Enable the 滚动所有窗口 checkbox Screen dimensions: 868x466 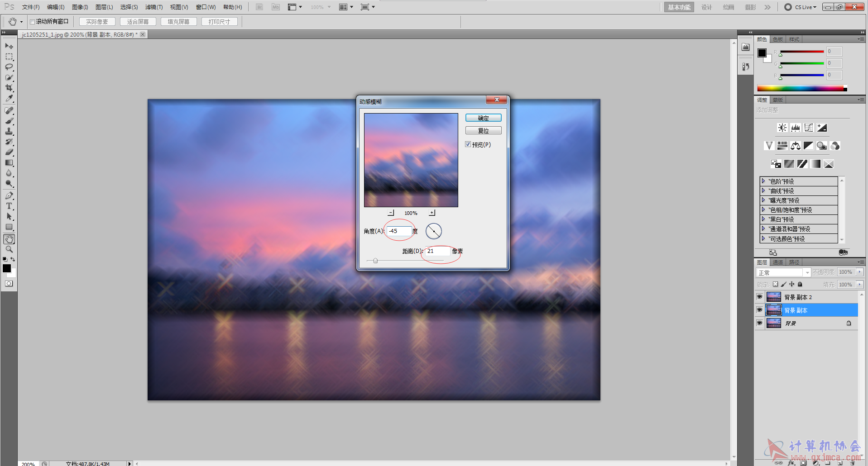click(33, 22)
